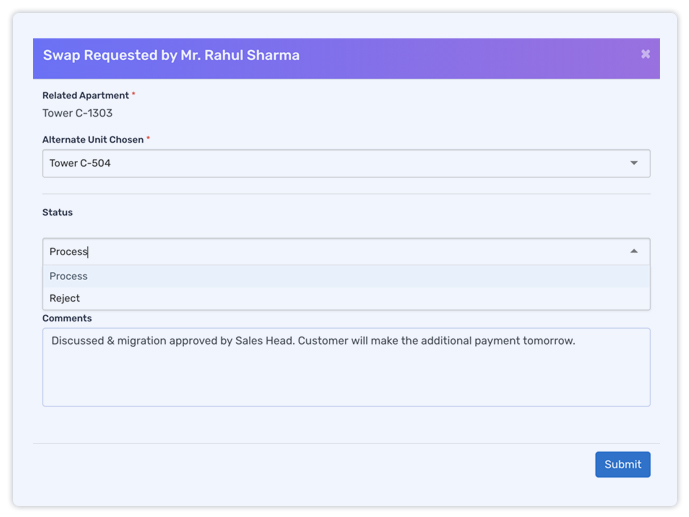Click the "Related Apartment" field label
The width and height of the screenshot is (689, 517).
click(x=86, y=95)
